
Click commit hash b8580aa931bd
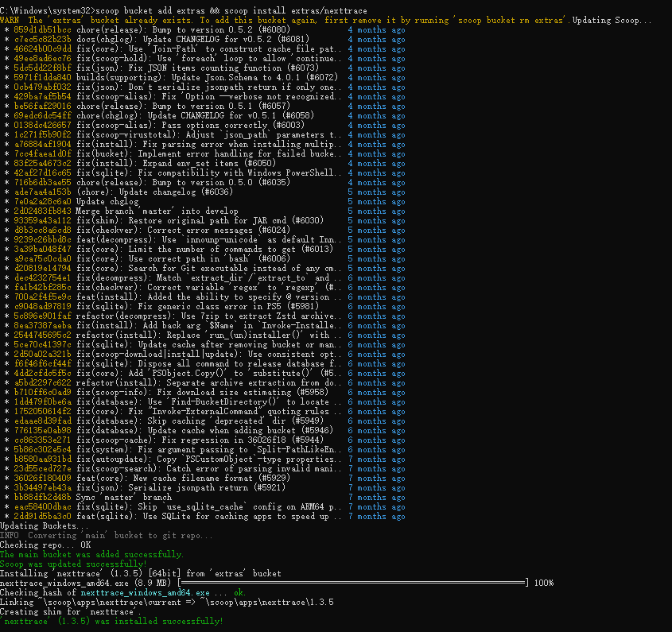pos(42,459)
